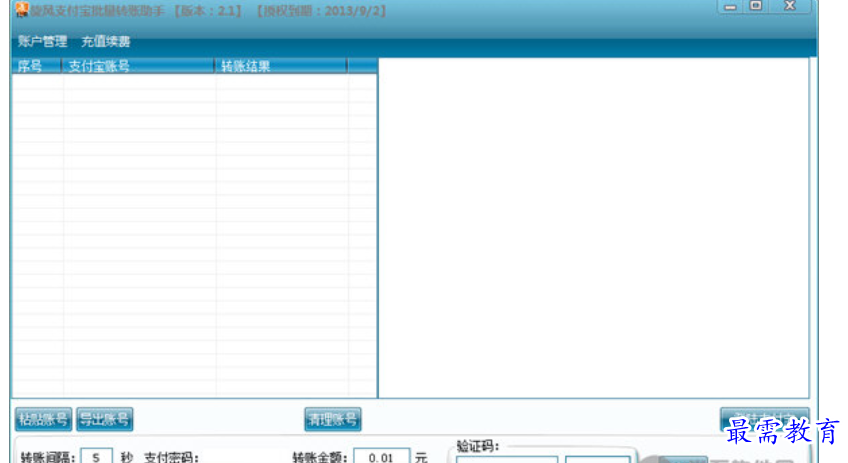
Task: Click the 验证码 label
Action: 478,446
